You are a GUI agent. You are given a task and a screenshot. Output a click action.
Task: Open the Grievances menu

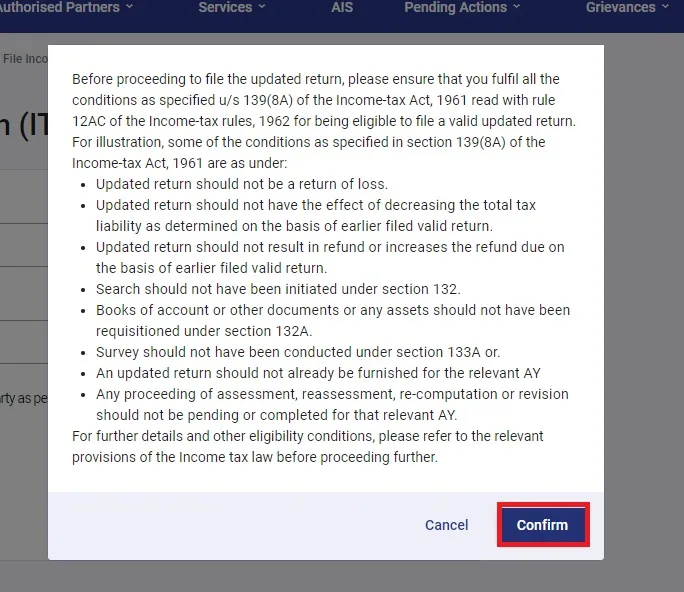[x=627, y=7]
